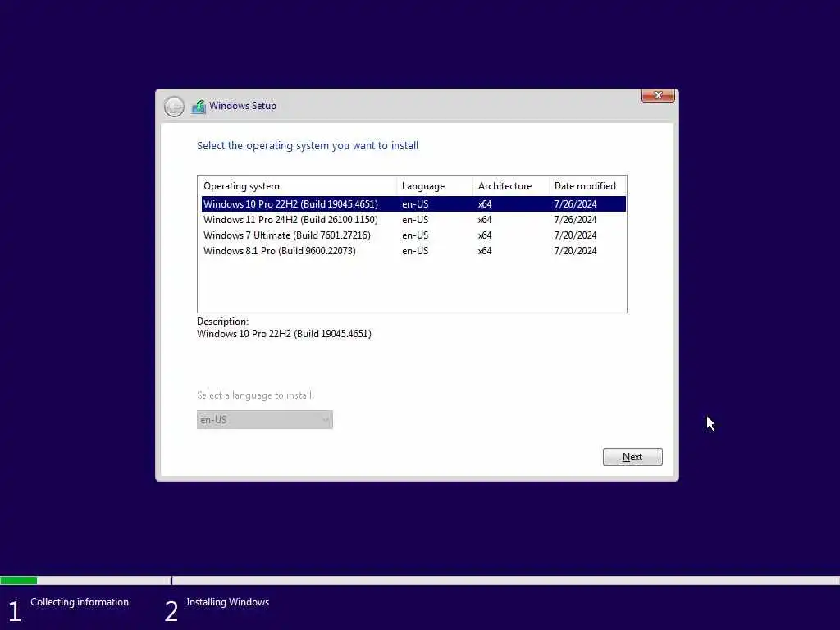The image size is (840, 630).
Task: Click en-US language in Windows 8.1 row
Action: coord(415,251)
